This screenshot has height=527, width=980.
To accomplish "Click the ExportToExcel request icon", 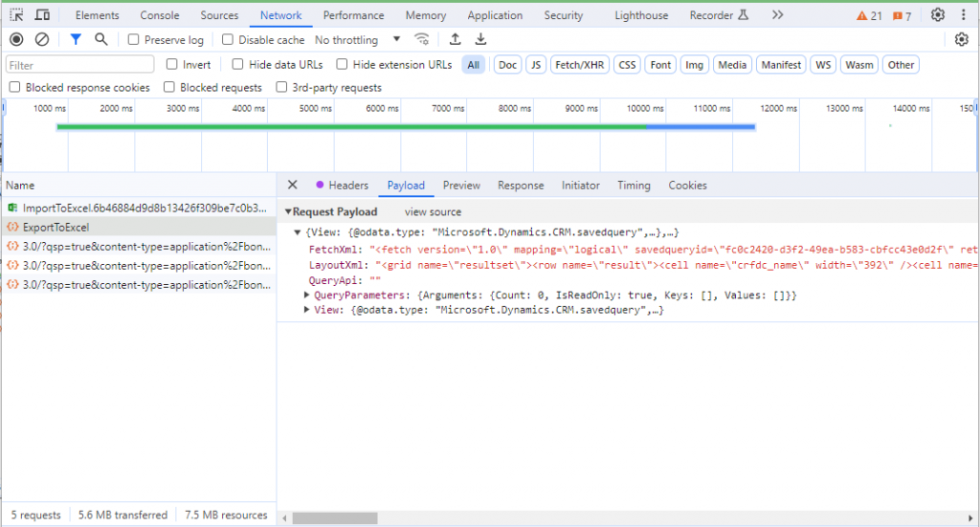I will (x=12, y=227).
